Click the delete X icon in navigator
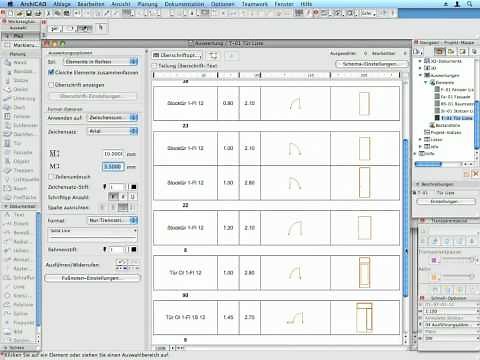480x360 pixels. pos(476,173)
